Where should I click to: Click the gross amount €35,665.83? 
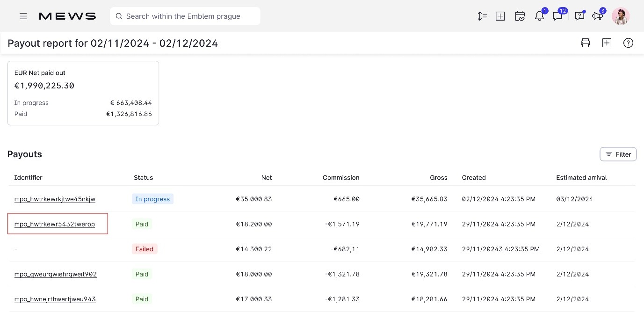[x=429, y=199]
